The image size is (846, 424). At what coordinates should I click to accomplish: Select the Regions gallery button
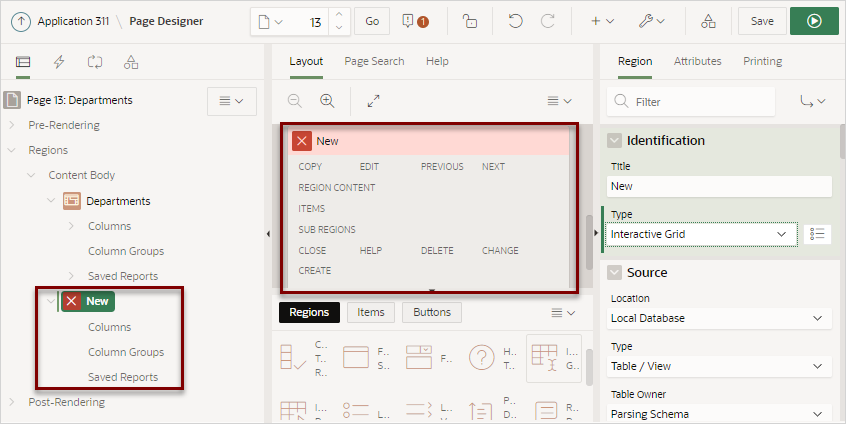309,312
